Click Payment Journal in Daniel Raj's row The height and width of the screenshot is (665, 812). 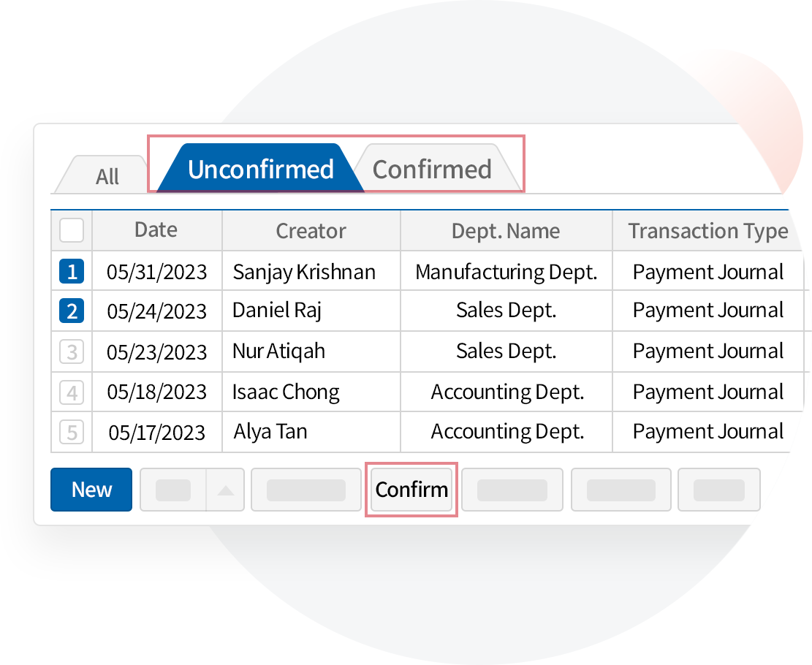coord(707,311)
